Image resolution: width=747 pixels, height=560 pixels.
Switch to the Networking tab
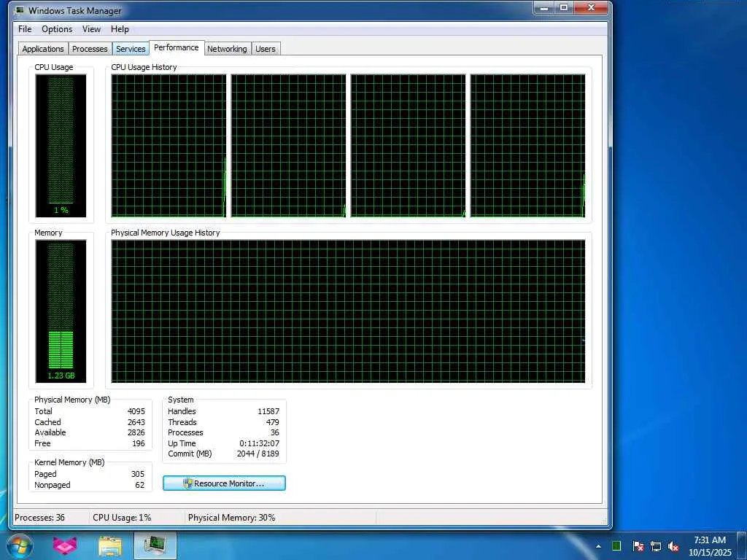click(227, 49)
